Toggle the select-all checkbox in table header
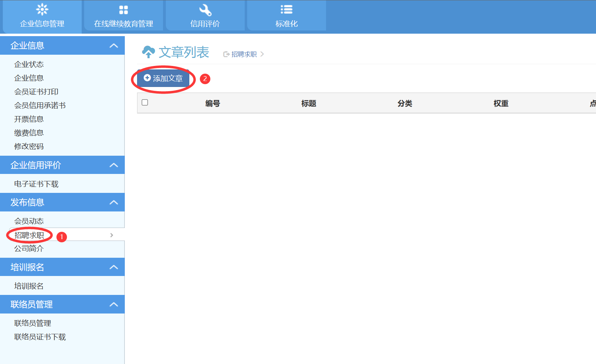 pyautogui.click(x=145, y=102)
